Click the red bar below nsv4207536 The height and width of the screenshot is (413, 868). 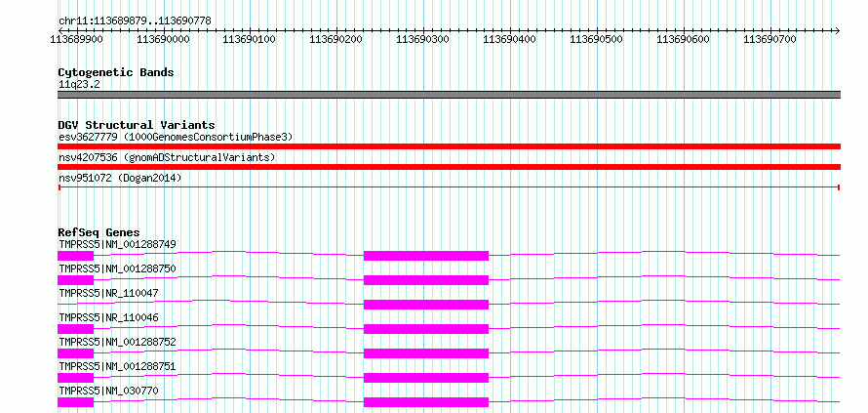(449, 167)
